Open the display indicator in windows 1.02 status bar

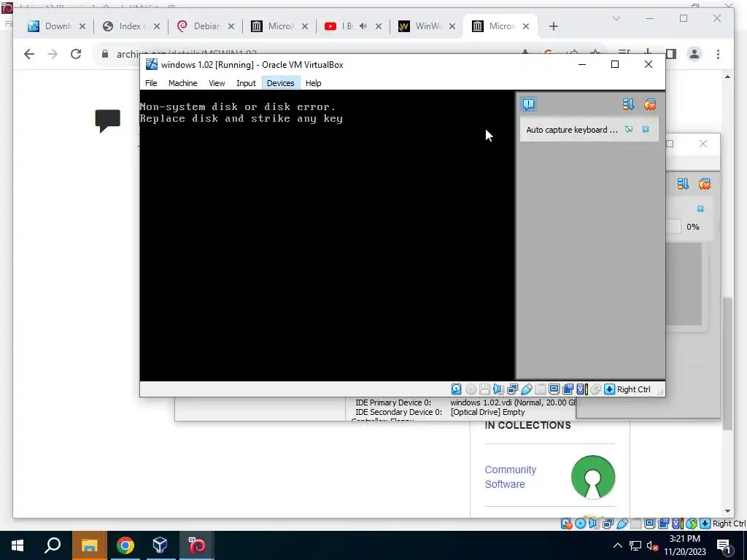[x=554, y=389]
